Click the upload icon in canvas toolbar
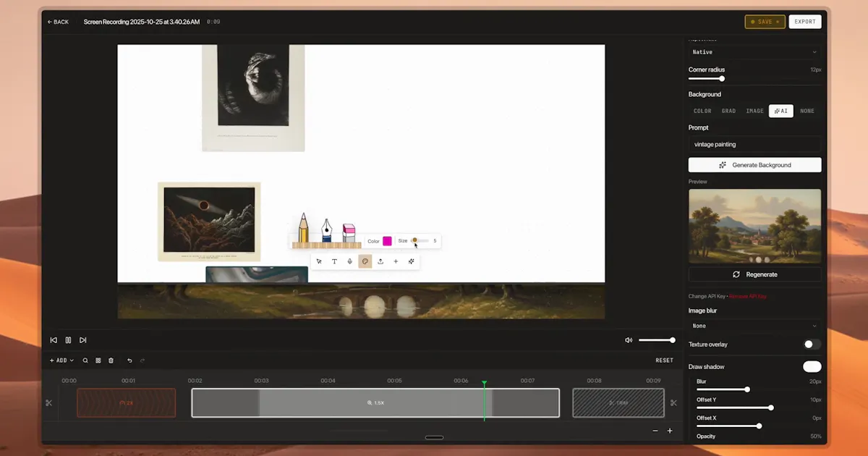868x456 pixels. (x=380, y=261)
